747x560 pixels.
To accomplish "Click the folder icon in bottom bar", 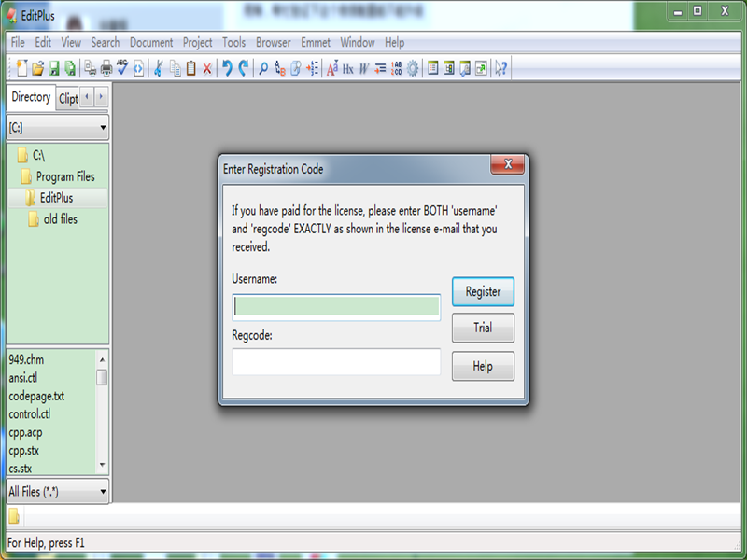I will click(x=14, y=516).
